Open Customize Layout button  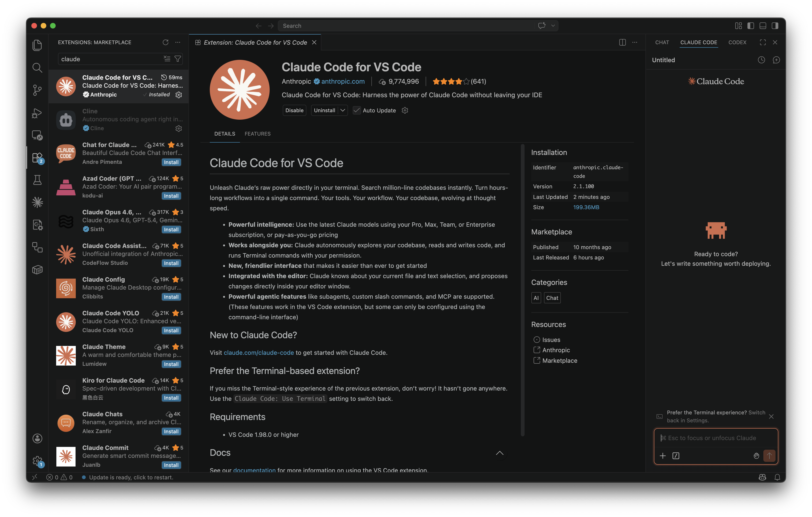739,26
